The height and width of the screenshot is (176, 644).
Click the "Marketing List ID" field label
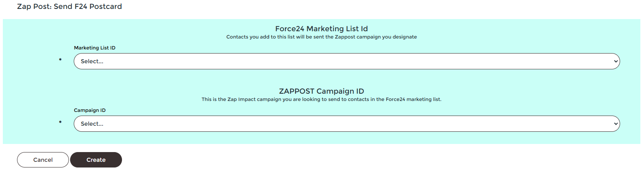[94, 48]
